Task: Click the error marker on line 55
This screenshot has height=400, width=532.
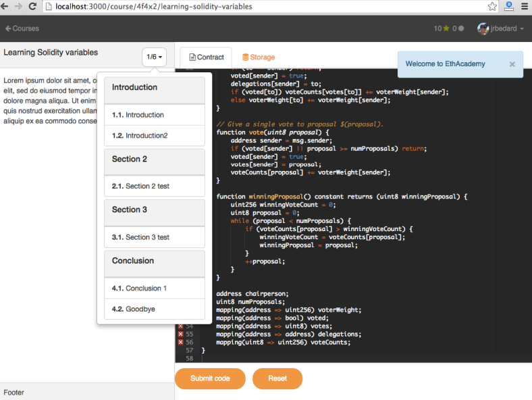Action: [x=180, y=334]
